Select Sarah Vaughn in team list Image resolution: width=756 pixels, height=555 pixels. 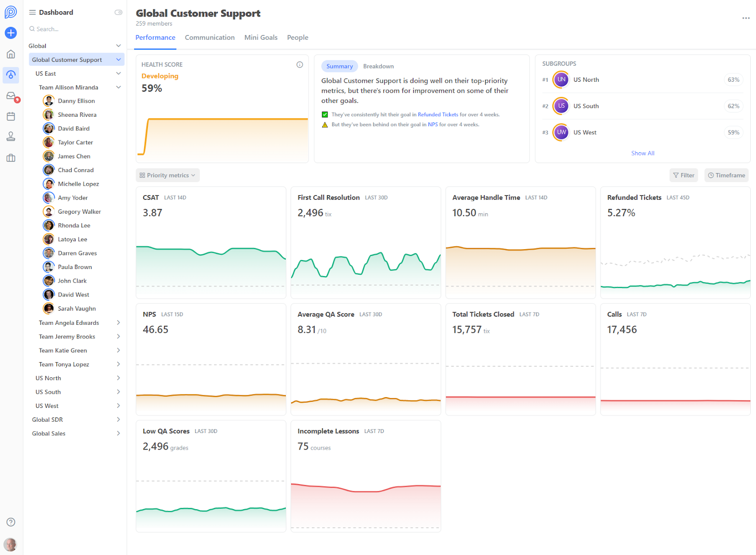click(77, 309)
